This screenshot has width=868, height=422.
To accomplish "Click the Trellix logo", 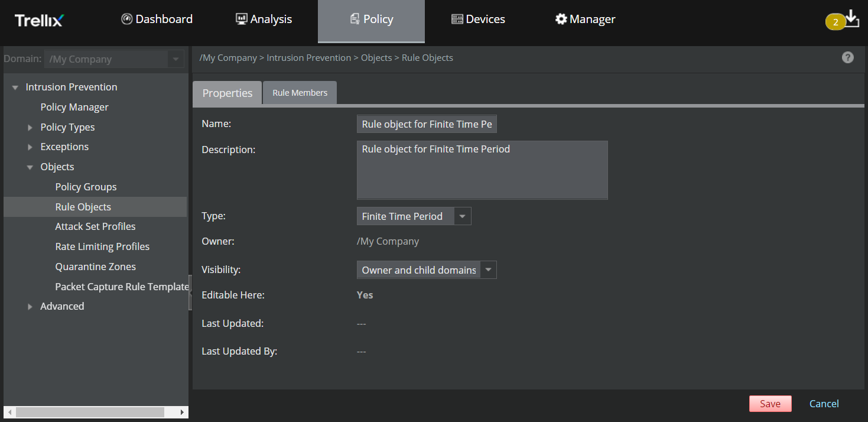I will pos(39,20).
